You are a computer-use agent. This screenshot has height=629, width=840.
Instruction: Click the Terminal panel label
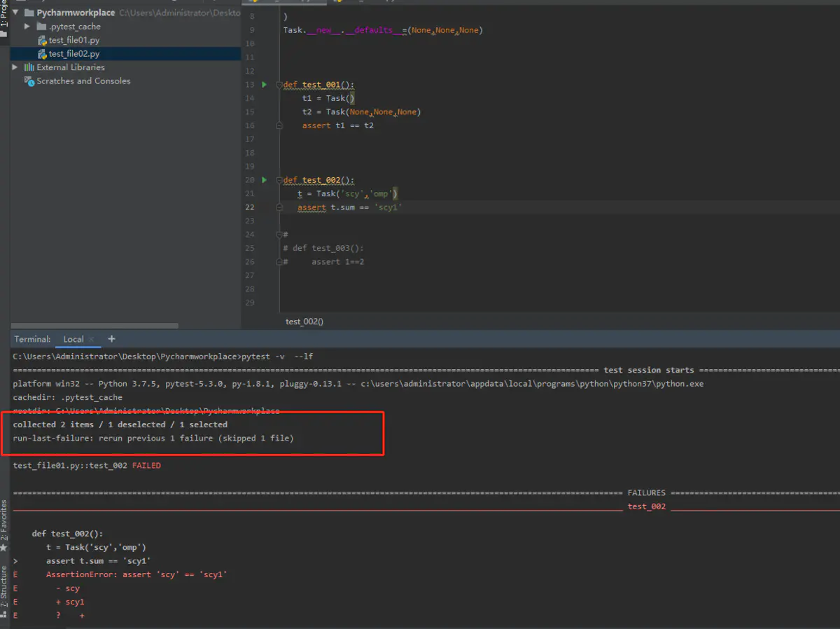tap(32, 339)
